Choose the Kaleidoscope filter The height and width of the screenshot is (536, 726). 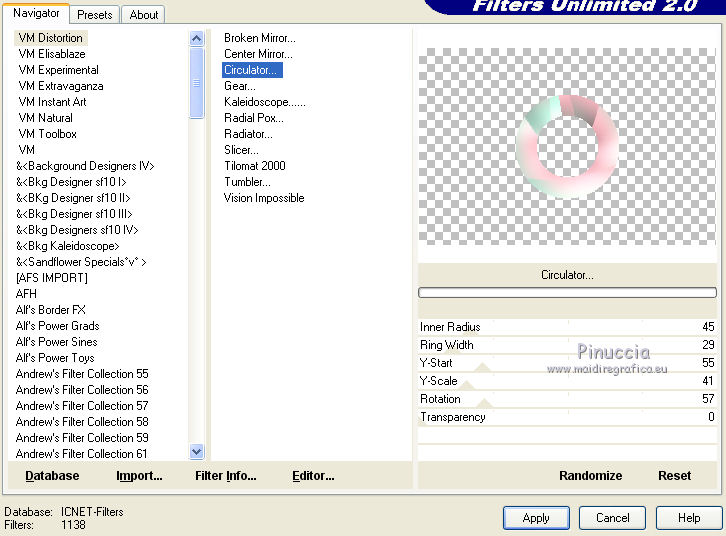tap(265, 102)
